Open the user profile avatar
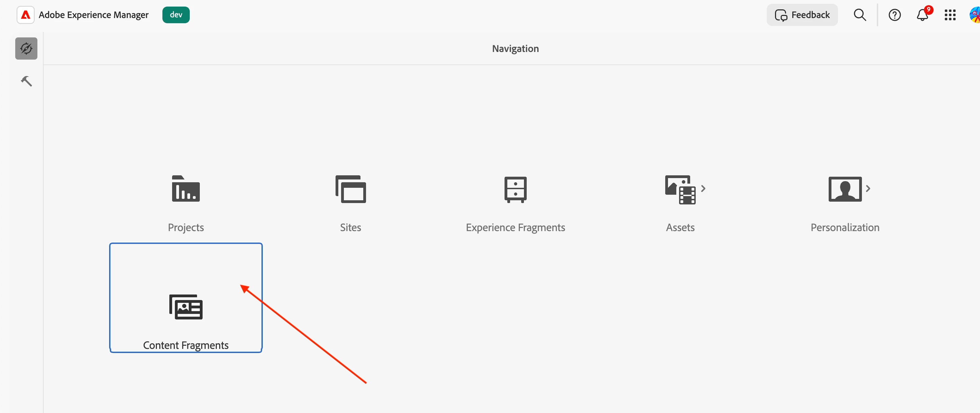The height and width of the screenshot is (413, 980). (x=975, y=15)
